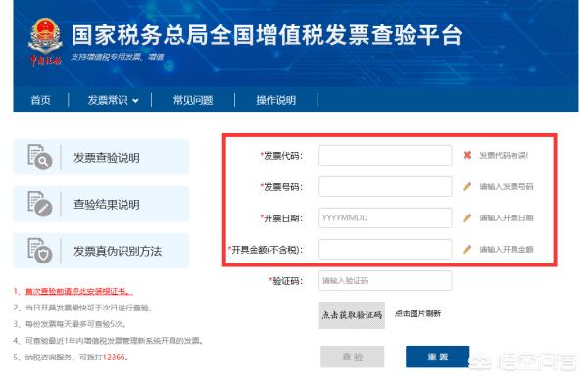Go to 首页 in navigation bar

pos(40,100)
